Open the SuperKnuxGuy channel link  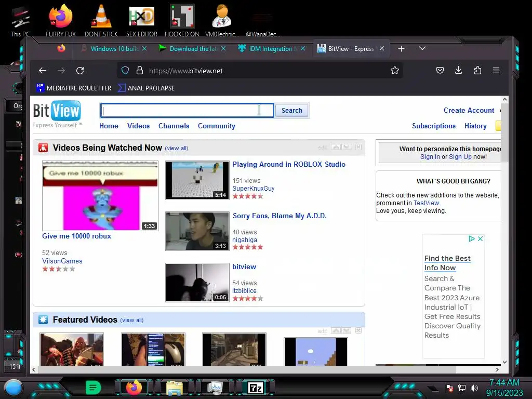tap(254, 188)
